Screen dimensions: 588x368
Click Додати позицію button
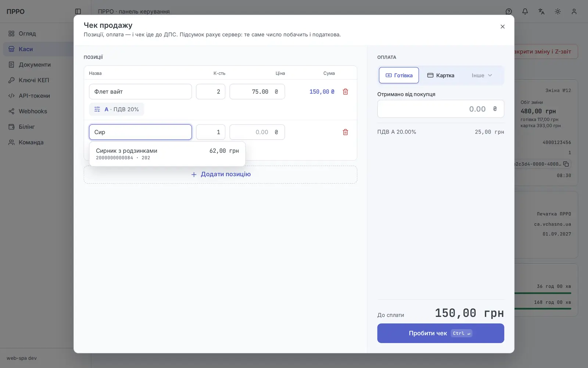click(220, 174)
